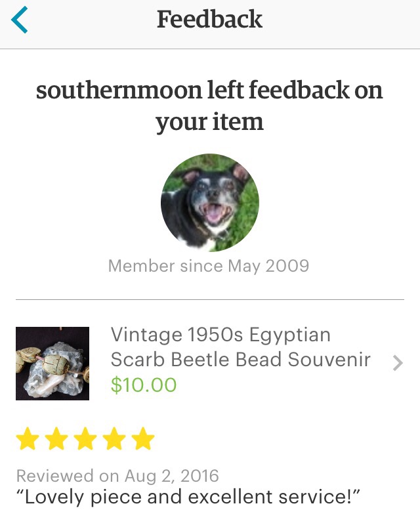Click the second yellow rating star
This screenshot has width=420, height=529.
point(57,440)
